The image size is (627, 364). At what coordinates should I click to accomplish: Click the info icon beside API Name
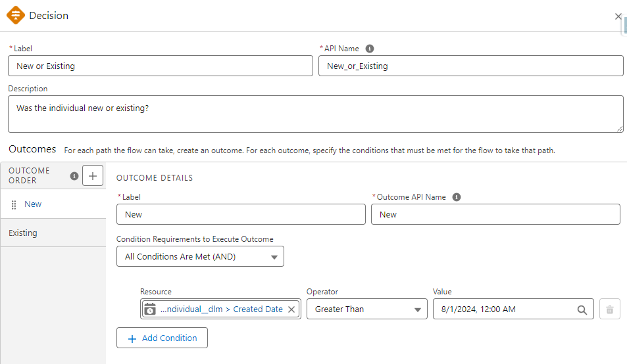coord(370,49)
